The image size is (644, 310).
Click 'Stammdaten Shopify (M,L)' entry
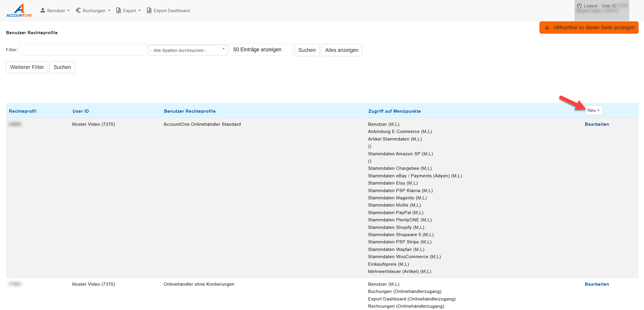tap(396, 227)
